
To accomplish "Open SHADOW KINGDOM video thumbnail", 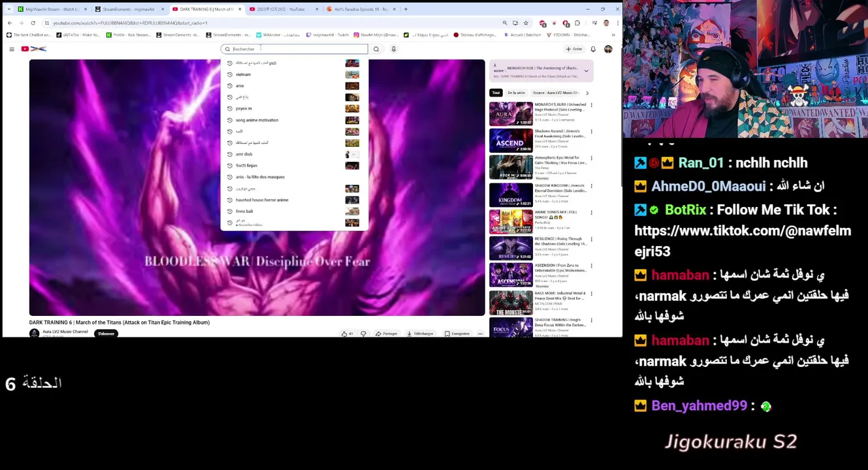I will (x=511, y=195).
